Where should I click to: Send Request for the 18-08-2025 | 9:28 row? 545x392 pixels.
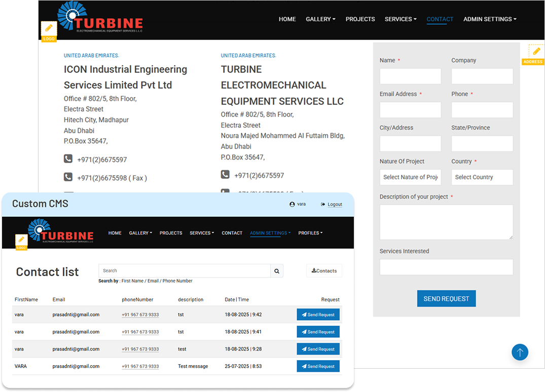(318, 349)
